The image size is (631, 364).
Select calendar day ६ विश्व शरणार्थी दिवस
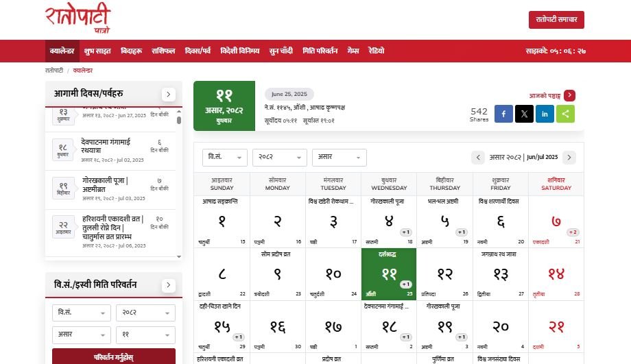click(500, 221)
